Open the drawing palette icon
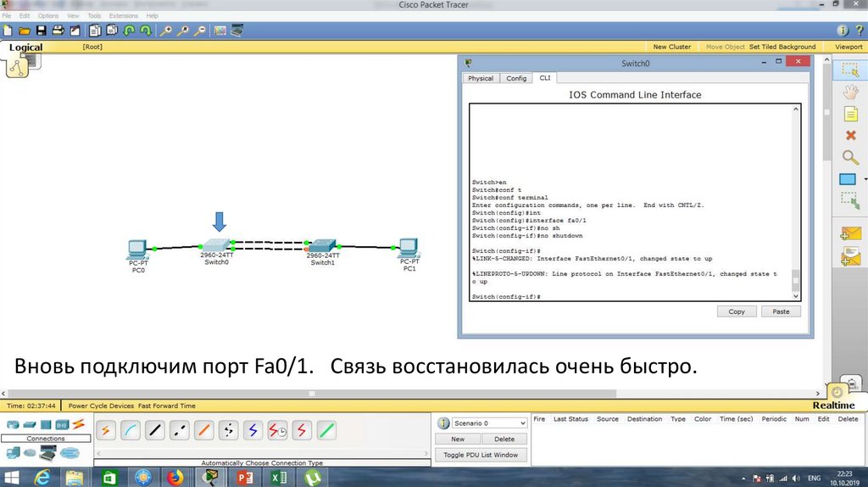Image resolution: width=868 pixels, height=487 pixels. (220, 31)
